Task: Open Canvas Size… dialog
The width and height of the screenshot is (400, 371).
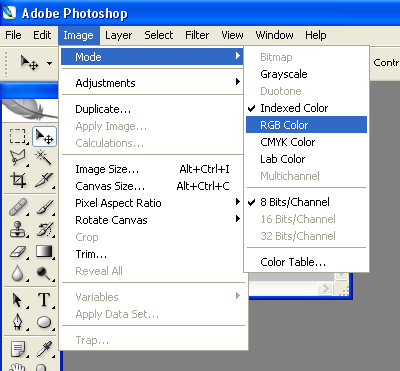Action: click(152, 186)
